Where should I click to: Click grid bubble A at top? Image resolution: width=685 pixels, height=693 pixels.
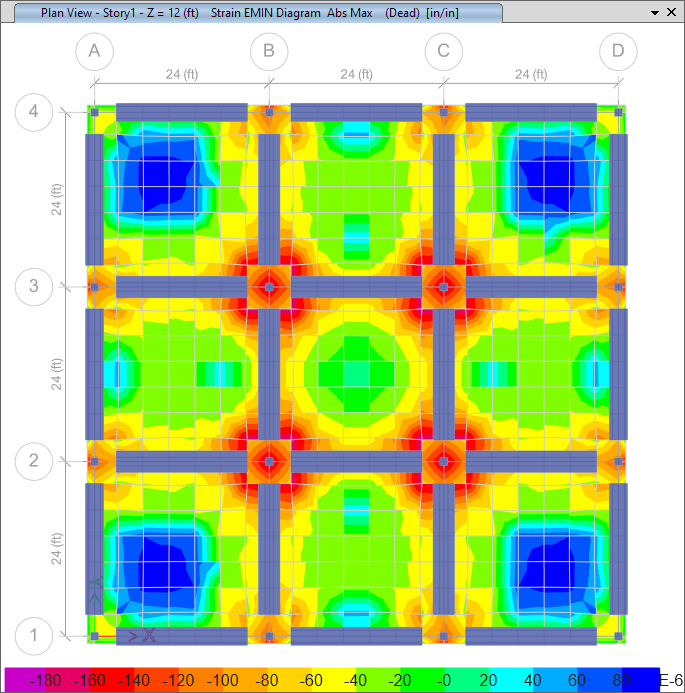pos(94,51)
